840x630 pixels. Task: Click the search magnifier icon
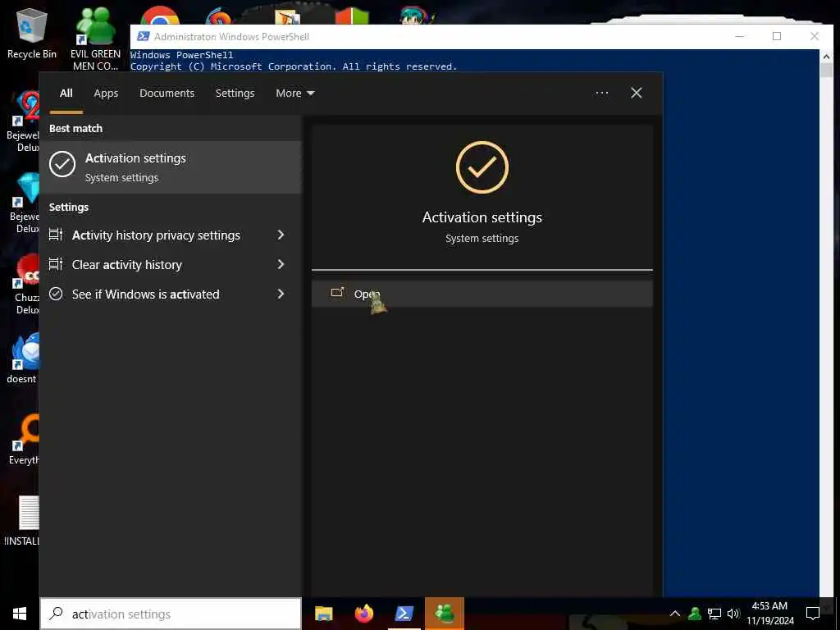pos(56,614)
